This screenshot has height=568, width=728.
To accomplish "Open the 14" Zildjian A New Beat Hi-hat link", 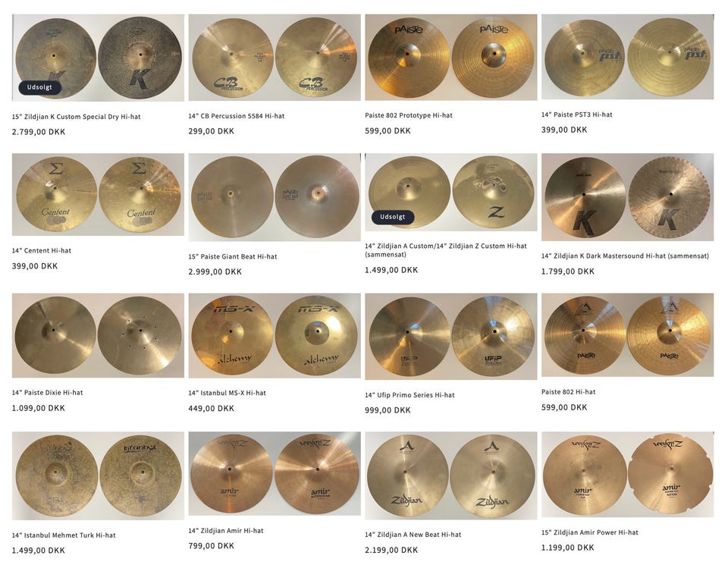I will 413,535.
